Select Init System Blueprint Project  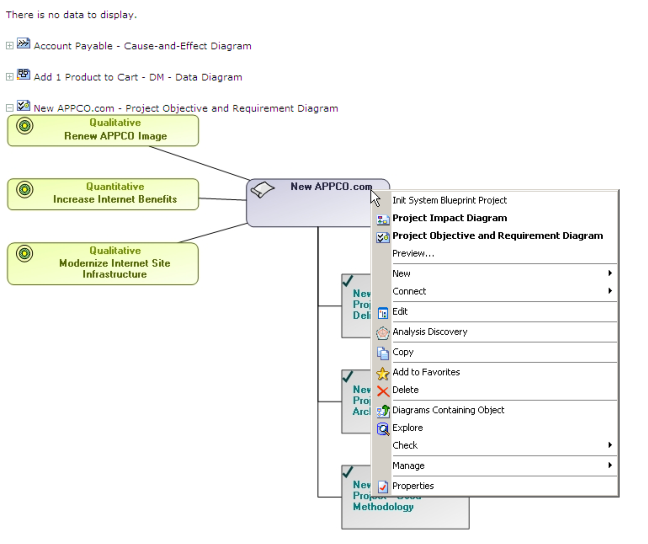(x=449, y=200)
